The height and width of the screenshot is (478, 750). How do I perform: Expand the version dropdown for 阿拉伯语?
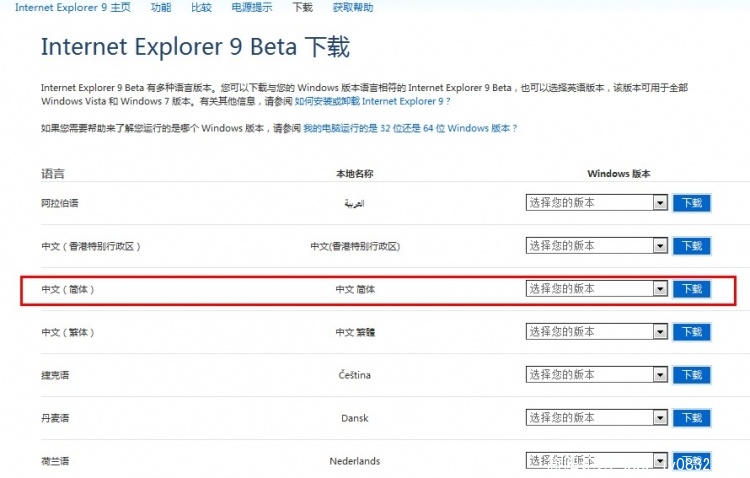click(x=596, y=202)
